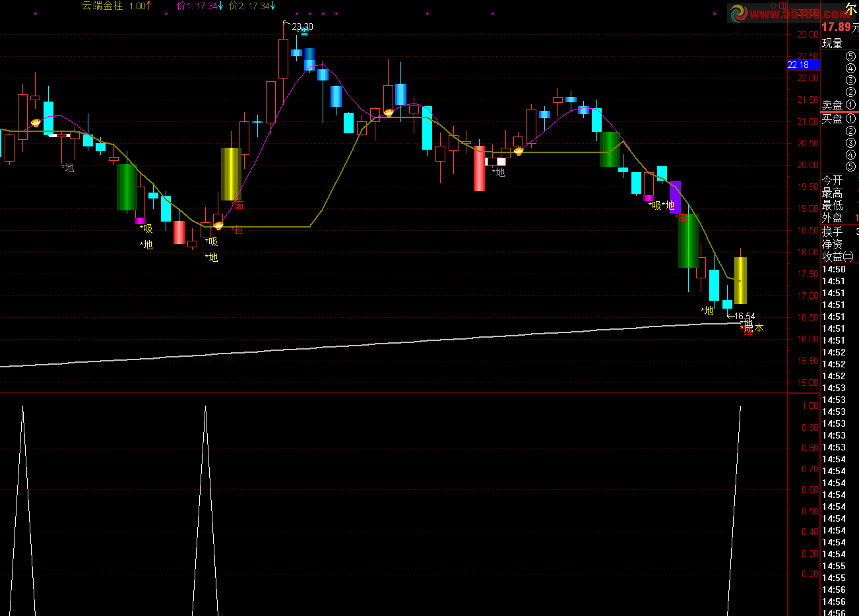Click the first spike peak in lower panel

[22, 408]
